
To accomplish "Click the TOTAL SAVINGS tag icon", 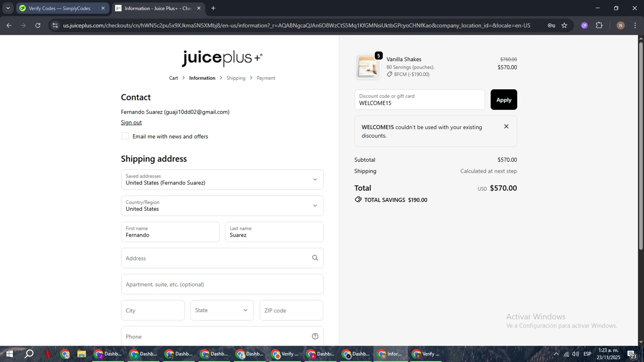I will pyautogui.click(x=358, y=200).
